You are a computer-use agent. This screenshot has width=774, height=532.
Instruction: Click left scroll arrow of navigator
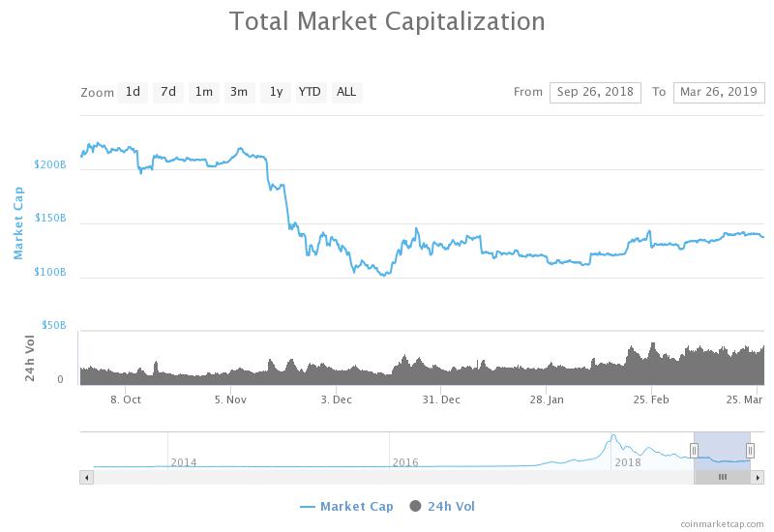pos(87,477)
